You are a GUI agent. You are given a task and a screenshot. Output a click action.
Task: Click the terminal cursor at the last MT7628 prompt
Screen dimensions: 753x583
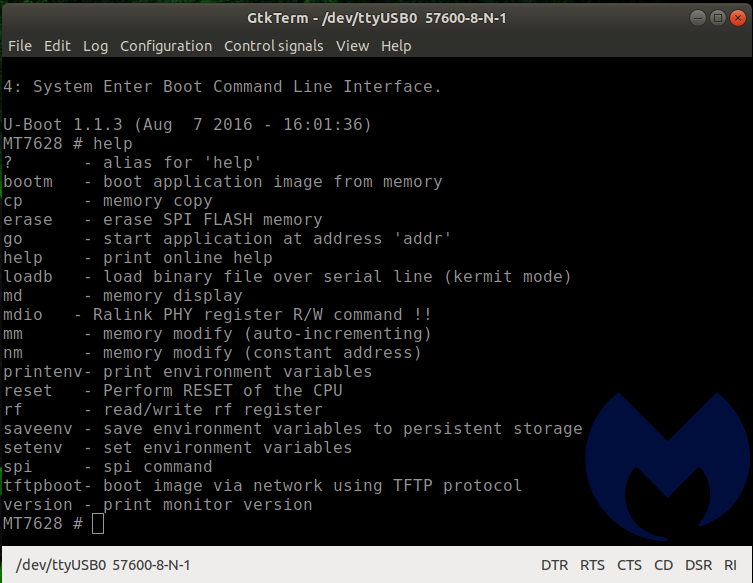point(98,523)
